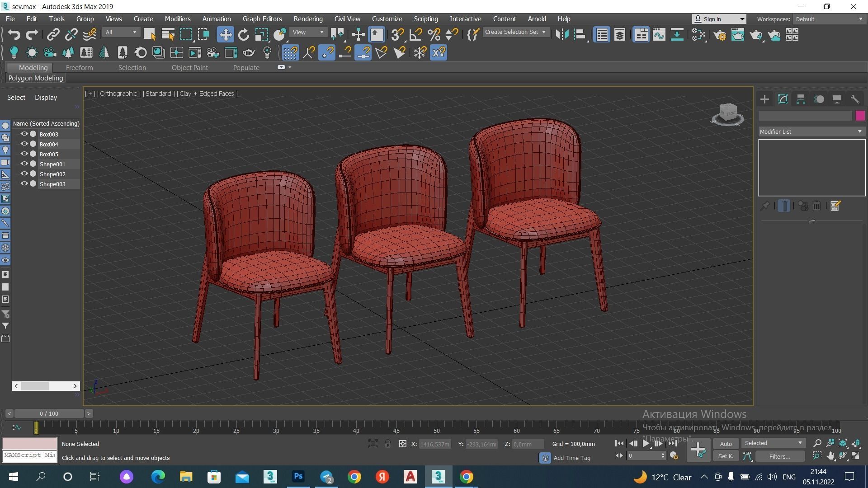Activate the Select and Move tool
The height and width of the screenshot is (488, 868).
pos(225,35)
